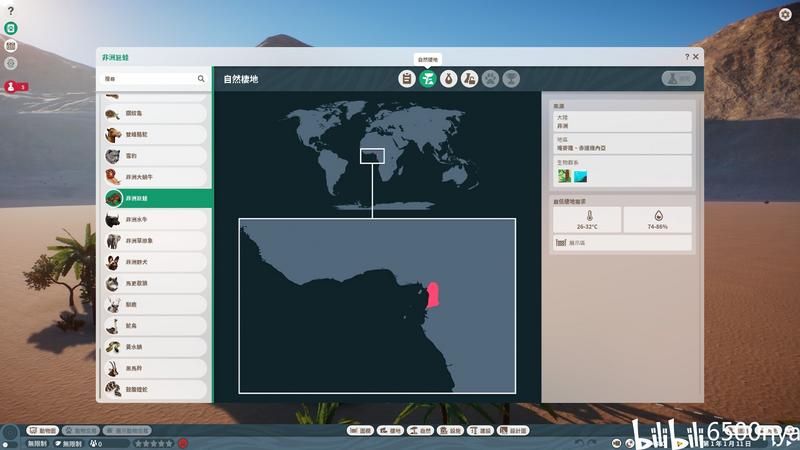Click the conservation credits unlimited indicator
The image size is (800, 450).
(68, 443)
